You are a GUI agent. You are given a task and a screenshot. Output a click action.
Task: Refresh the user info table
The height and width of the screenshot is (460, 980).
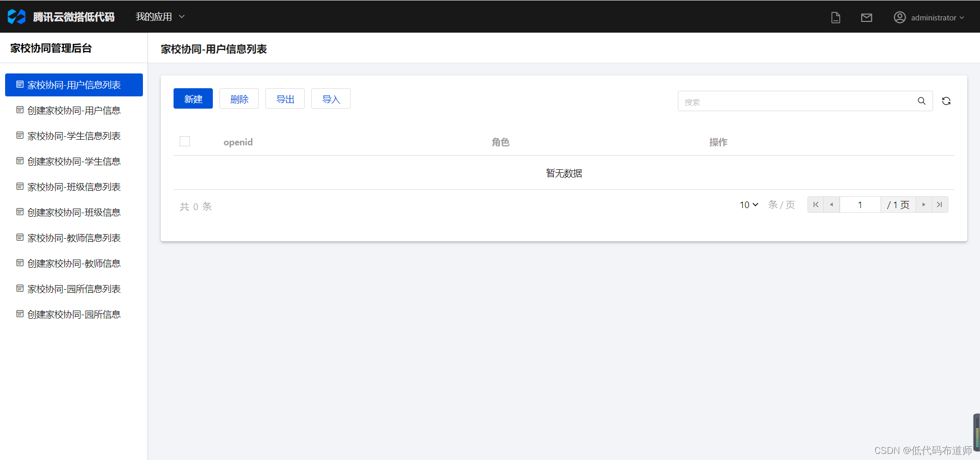coord(946,101)
